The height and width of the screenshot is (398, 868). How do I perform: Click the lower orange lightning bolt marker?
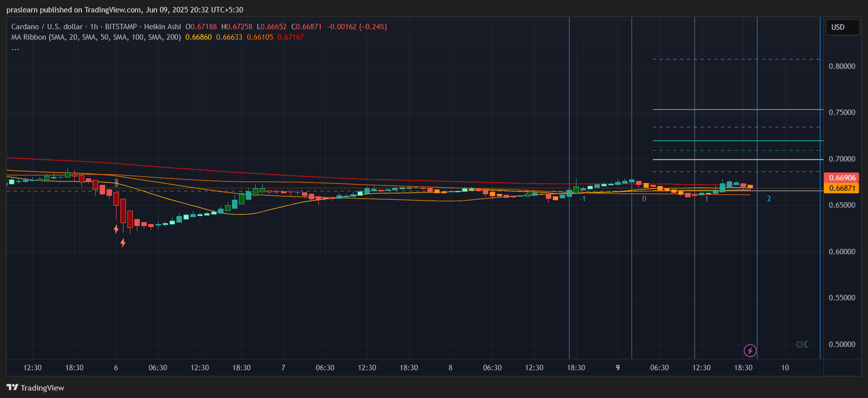click(123, 243)
